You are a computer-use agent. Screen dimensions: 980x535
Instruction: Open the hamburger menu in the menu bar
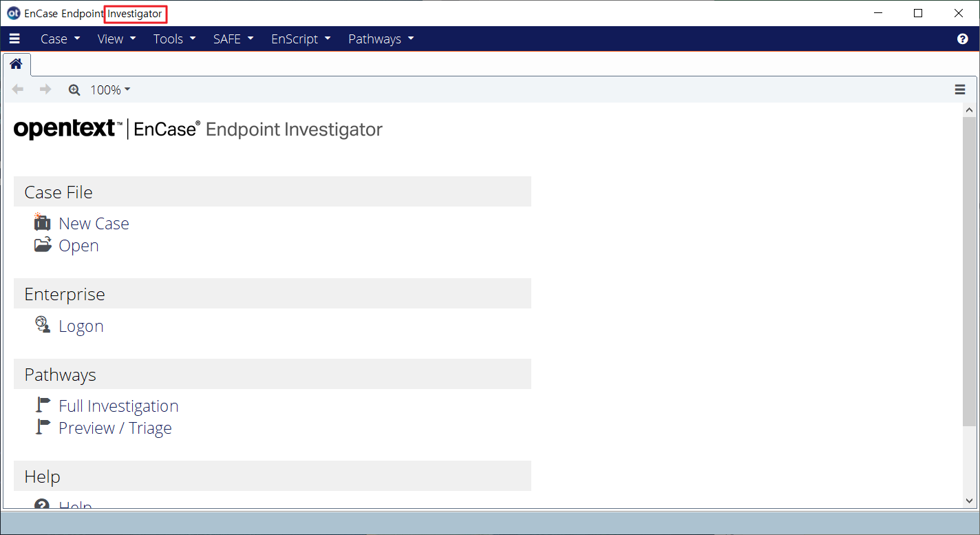point(14,39)
